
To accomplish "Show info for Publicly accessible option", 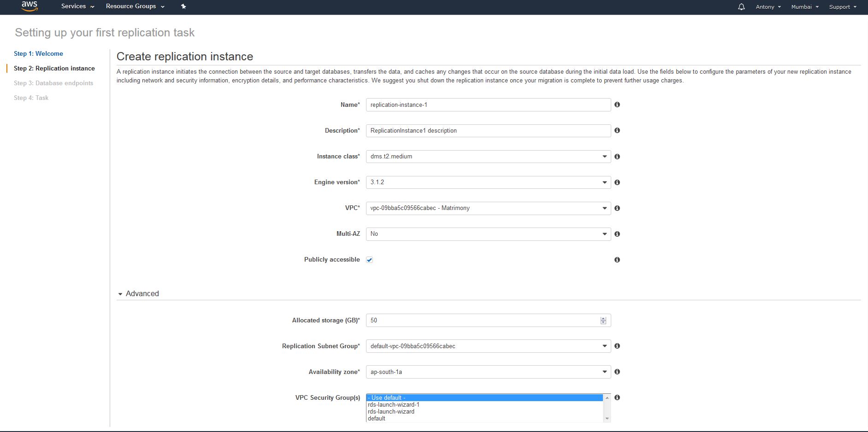I will tap(617, 260).
